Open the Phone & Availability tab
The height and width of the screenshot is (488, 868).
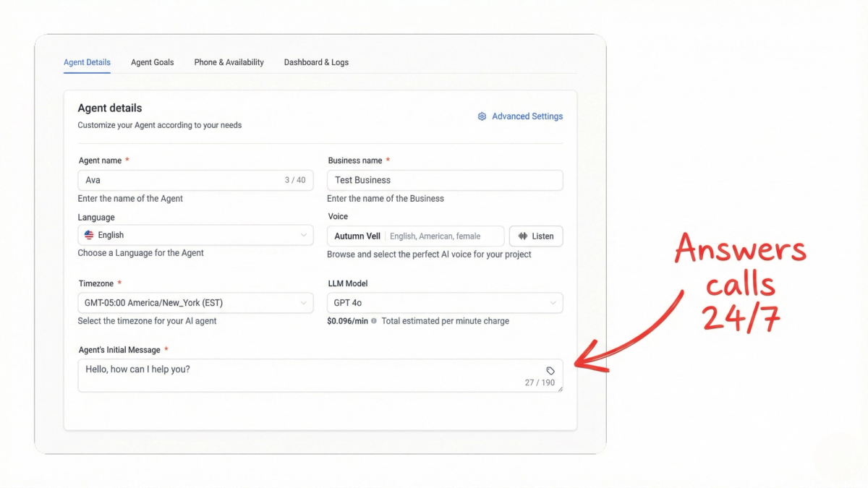(x=229, y=62)
